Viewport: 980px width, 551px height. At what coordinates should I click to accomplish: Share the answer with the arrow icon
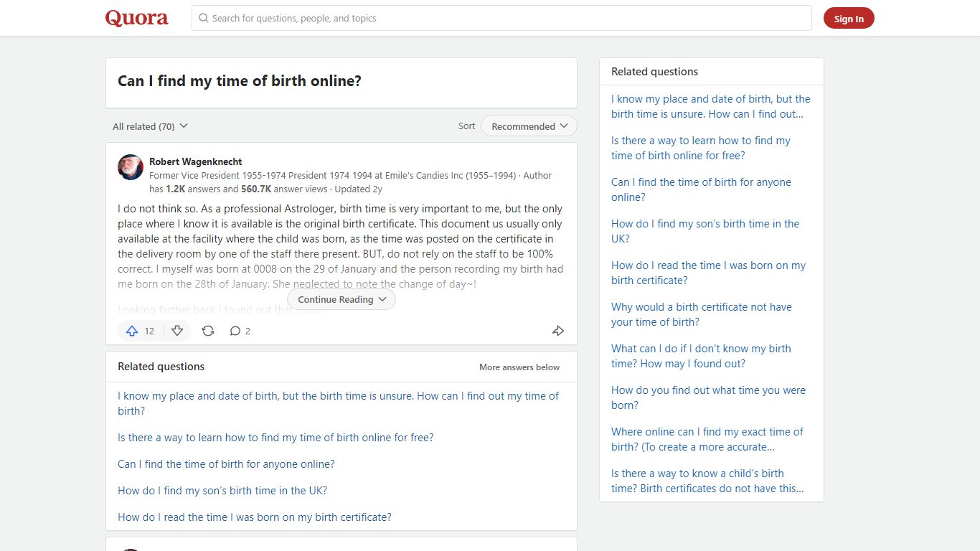[558, 331]
